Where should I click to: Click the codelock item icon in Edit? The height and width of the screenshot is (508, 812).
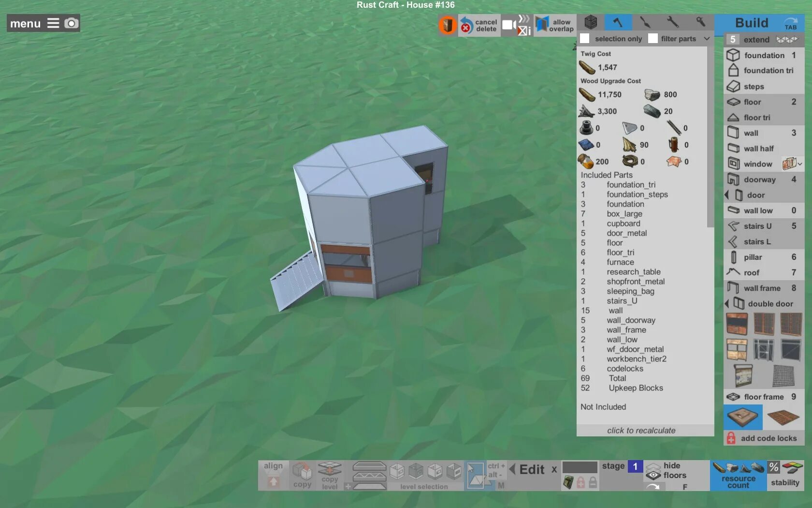[x=568, y=482]
